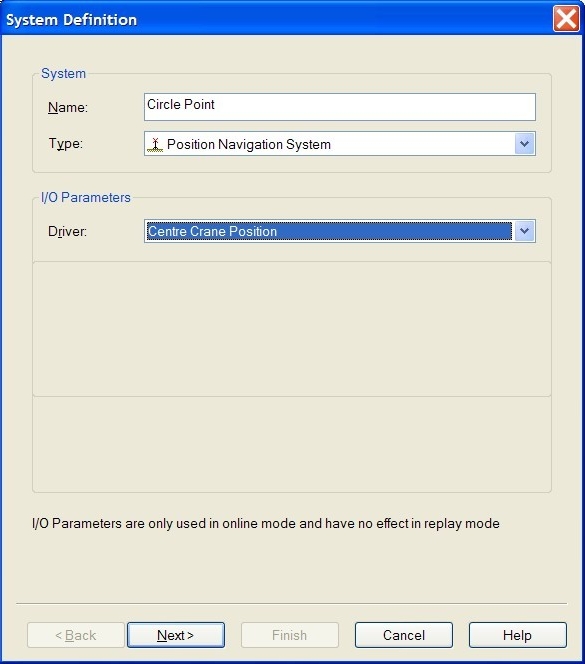Viewport: 585px width, 664px height.
Task: Click the highlighted Centre Crane Position entry
Action: pos(329,231)
